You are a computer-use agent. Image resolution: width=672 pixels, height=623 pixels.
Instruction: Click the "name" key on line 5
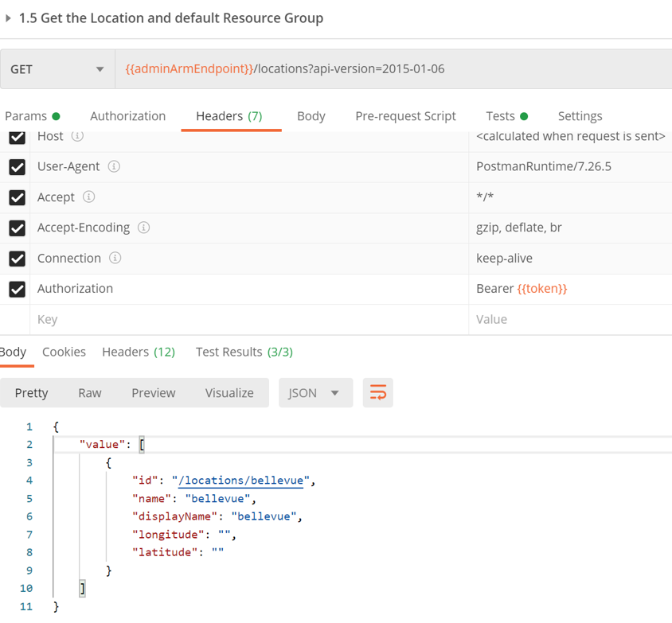[x=152, y=498]
